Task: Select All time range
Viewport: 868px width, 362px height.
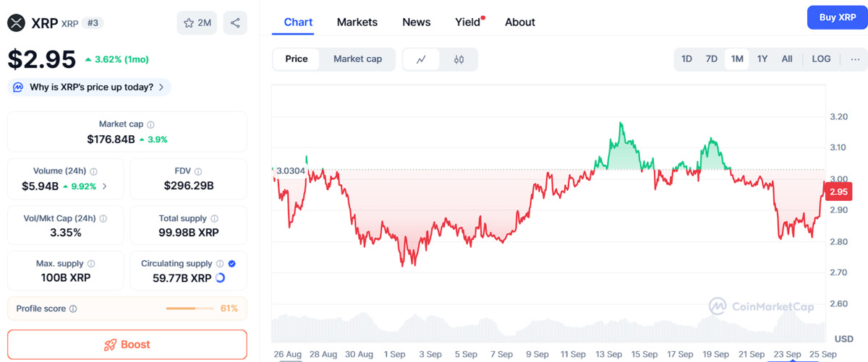Action: coord(787,59)
